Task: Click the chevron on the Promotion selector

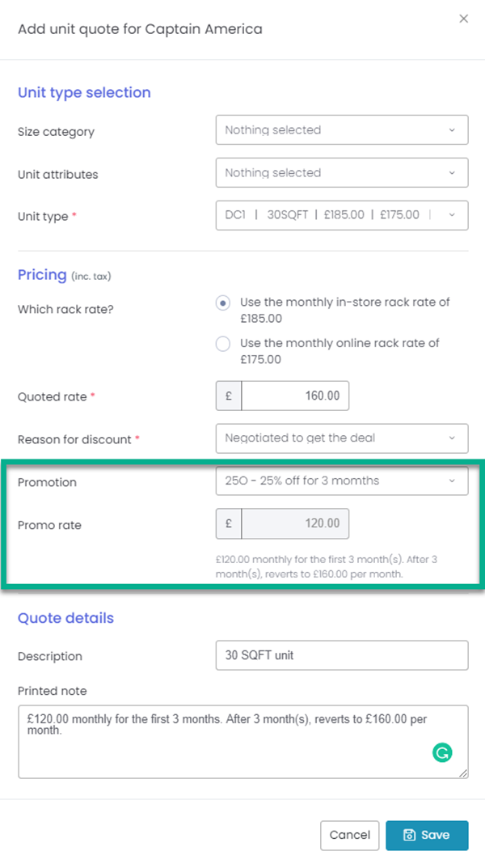Action: click(x=453, y=481)
